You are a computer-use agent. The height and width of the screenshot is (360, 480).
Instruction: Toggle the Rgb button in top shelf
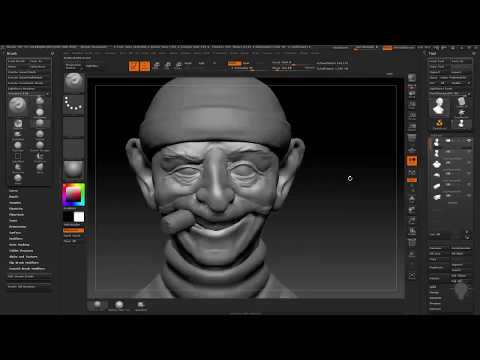201,63
